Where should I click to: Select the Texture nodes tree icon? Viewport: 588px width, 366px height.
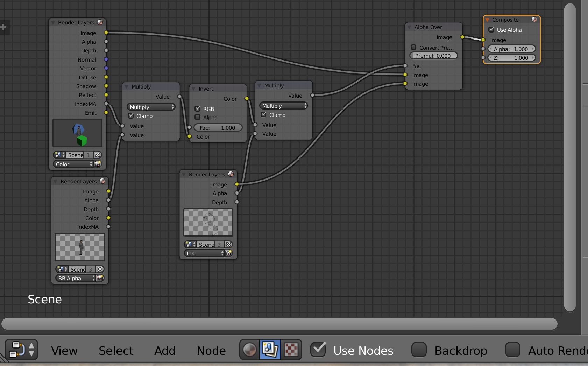[x=291, y=350]
